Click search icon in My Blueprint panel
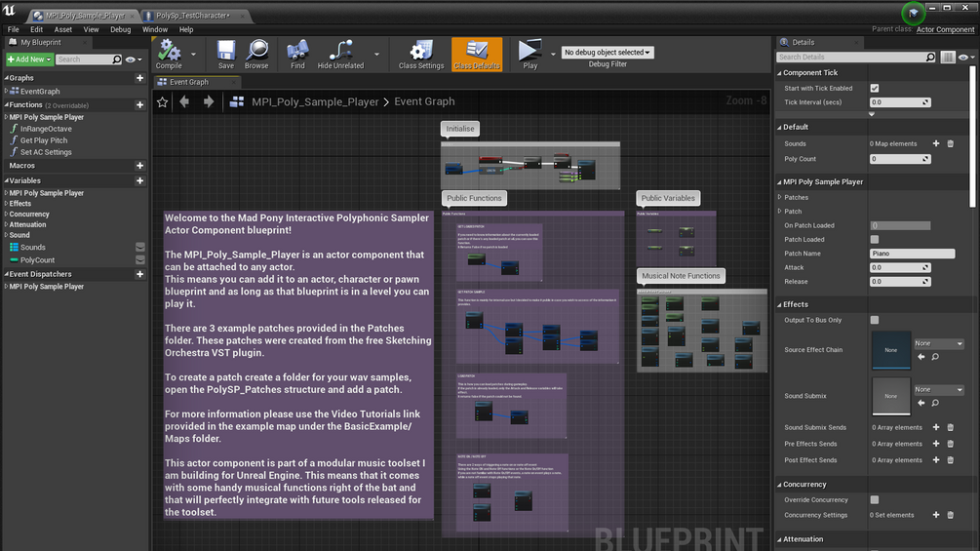Image resolution: width=980 pixels, height=551 pixels. pos(117,59)
